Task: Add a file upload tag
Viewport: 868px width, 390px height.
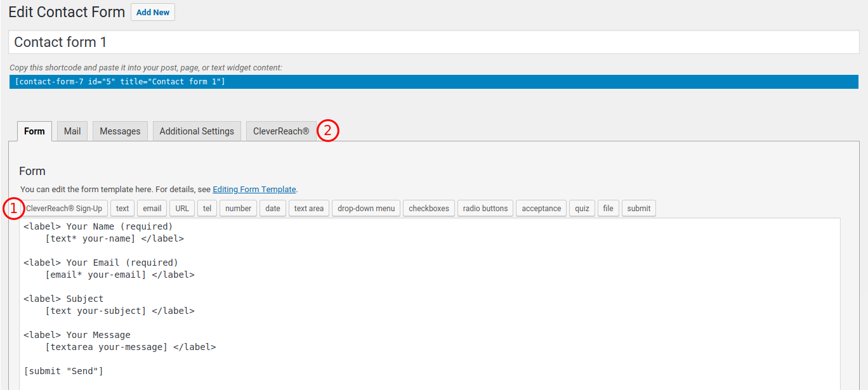Action: [608, 208]
